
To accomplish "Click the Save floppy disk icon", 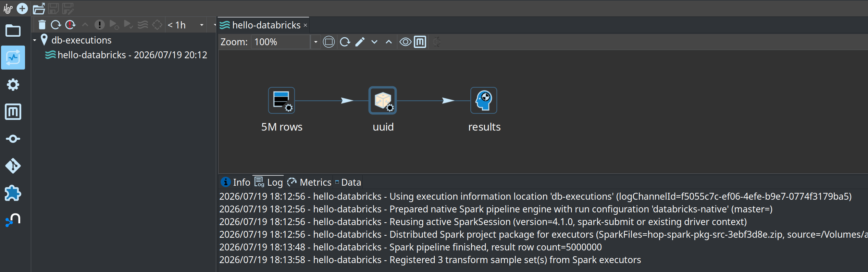I will pyautogui.click(x=53, y=9).
